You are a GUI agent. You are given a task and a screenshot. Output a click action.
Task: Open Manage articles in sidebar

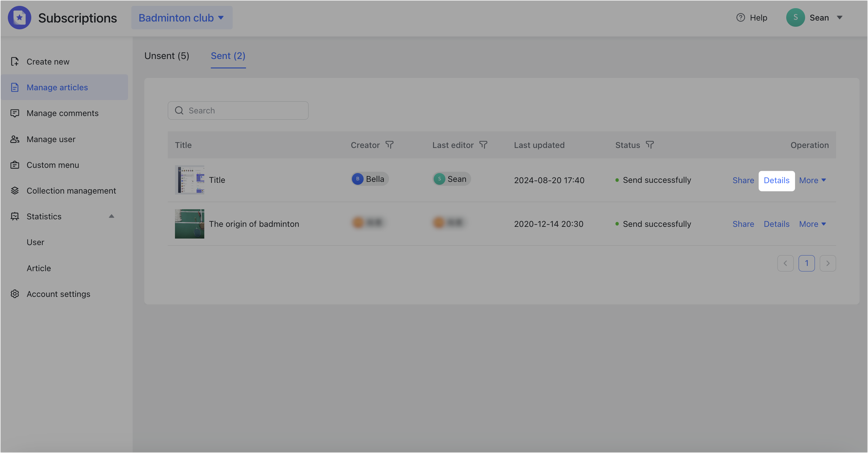65,87
